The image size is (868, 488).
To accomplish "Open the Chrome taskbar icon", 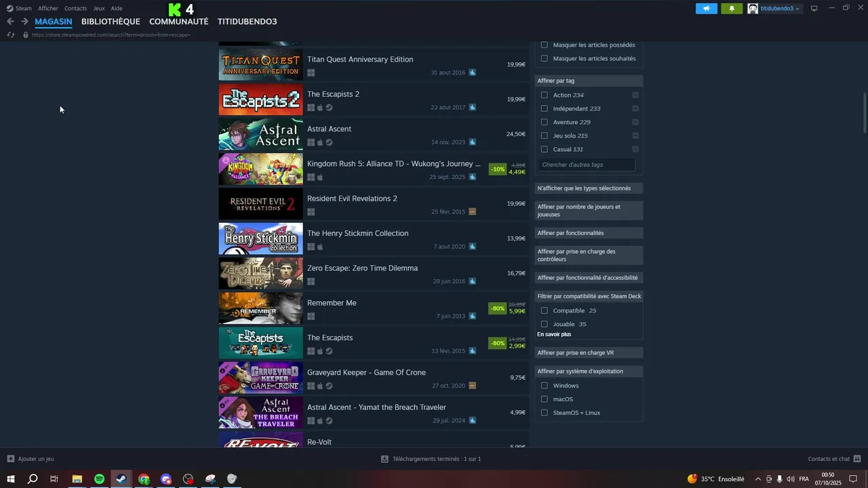I will pyautogui.click(x=144, y=479).
